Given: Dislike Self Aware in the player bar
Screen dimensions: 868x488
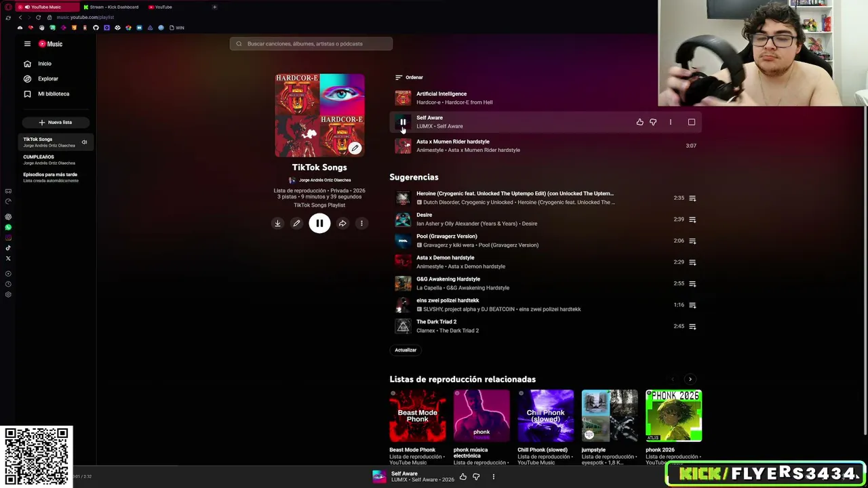Looking at the screenshot, I should (x=476, y=477).
